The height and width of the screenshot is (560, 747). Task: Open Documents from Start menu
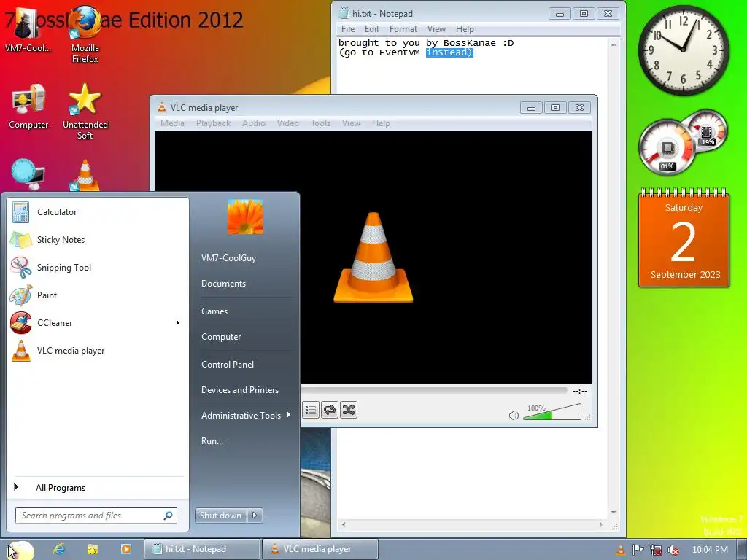click(x=223, y=284)
